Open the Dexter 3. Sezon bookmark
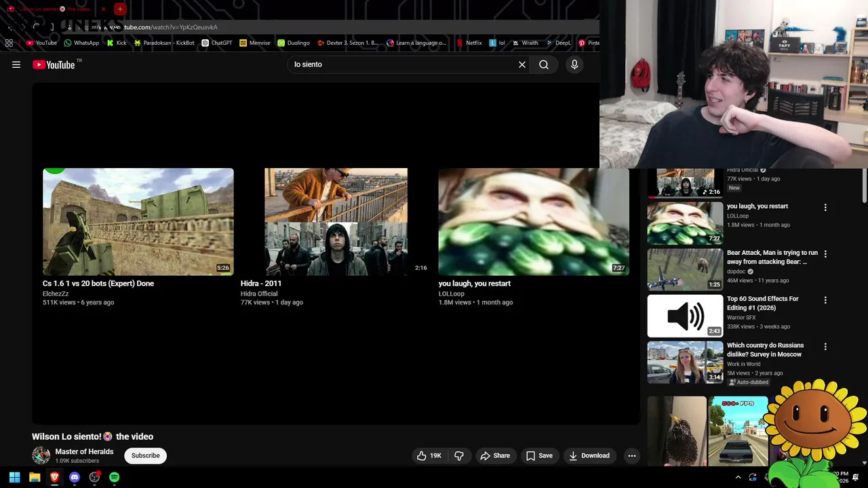 (x=348, y=43)
